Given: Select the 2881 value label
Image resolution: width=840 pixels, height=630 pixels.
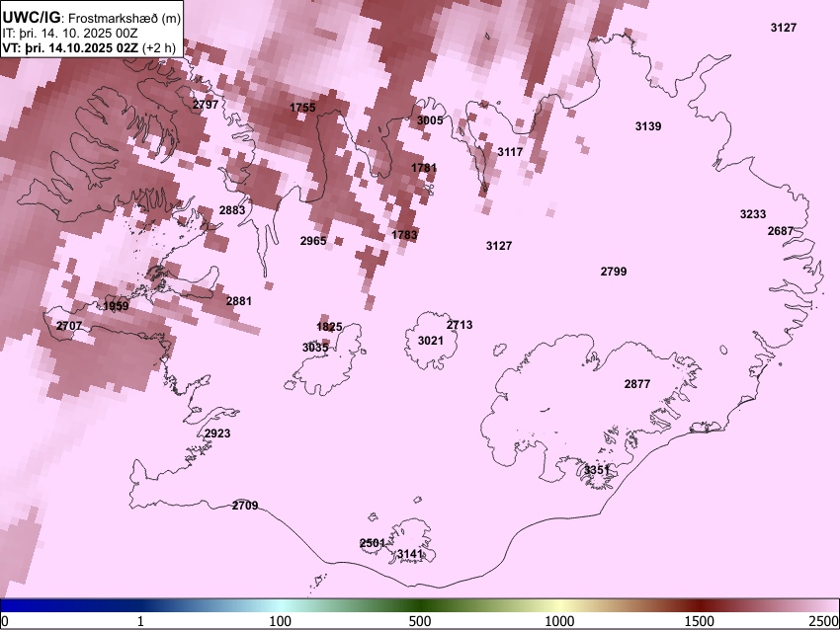Looking at the screenshot, I should [x=239, y=301].
